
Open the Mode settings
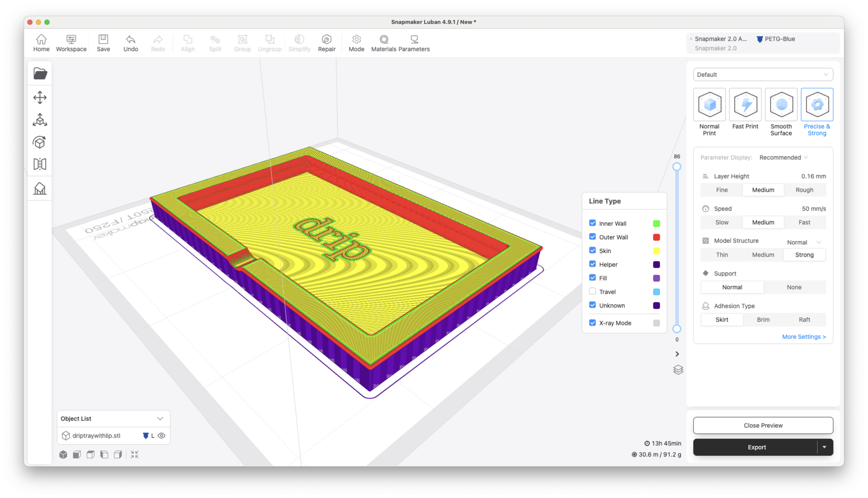coord(356,43)
